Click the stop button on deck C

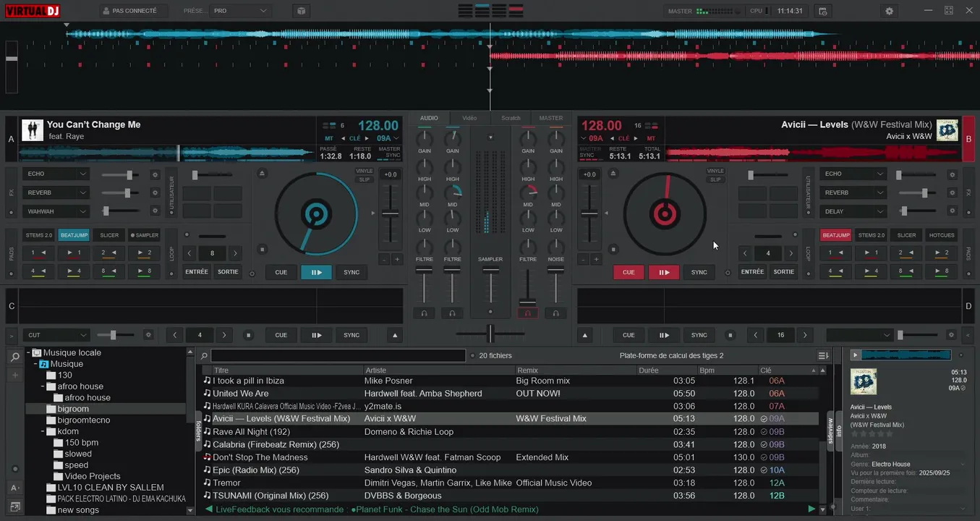(249, 335)
